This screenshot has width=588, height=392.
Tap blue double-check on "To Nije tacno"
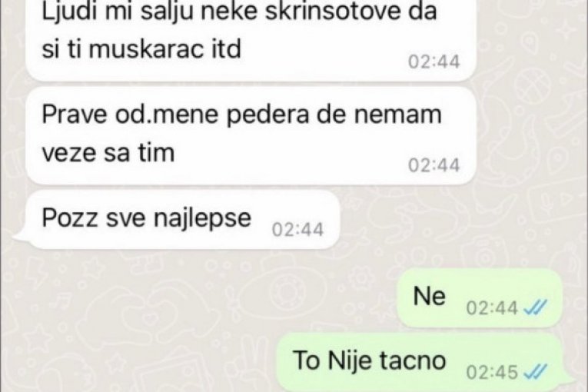coord(535,372)
